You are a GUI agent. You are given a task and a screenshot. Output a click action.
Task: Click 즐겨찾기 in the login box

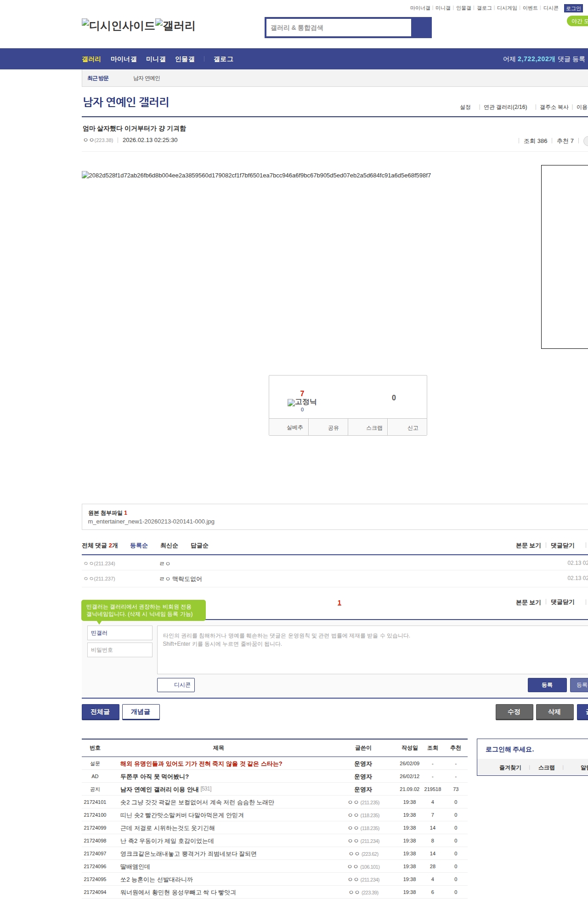(x=510, y=768)
